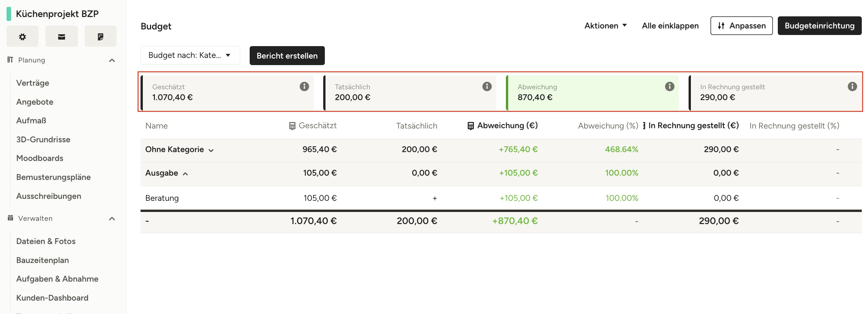Show info for In Rechnung gestellt card
This screenshot has height=314, width=868.
pos(852,87)
